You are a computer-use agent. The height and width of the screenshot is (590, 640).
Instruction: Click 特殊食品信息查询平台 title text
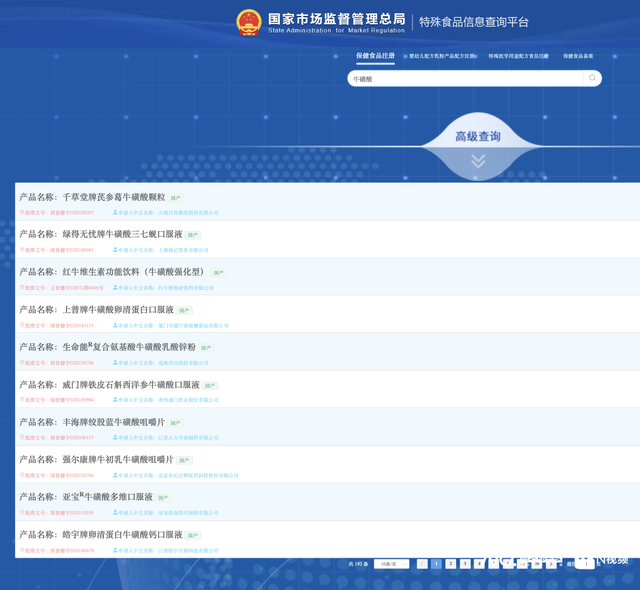point(473,22)
